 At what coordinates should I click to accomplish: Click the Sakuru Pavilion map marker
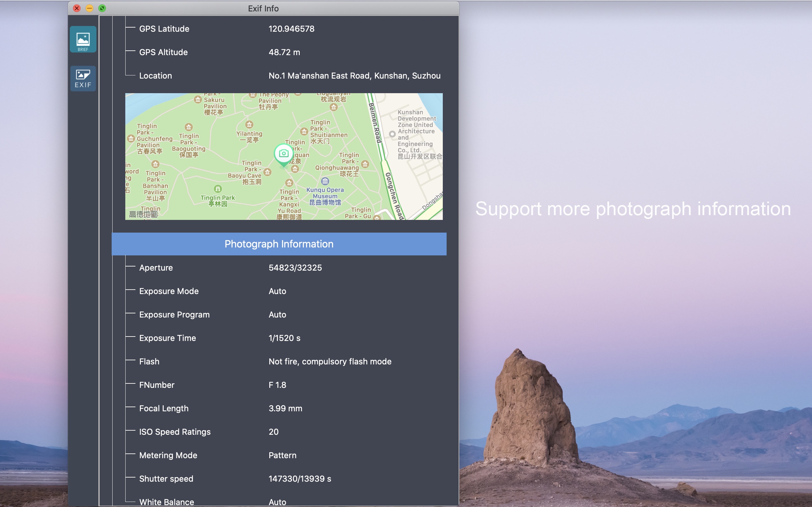[x=198, y=99]
